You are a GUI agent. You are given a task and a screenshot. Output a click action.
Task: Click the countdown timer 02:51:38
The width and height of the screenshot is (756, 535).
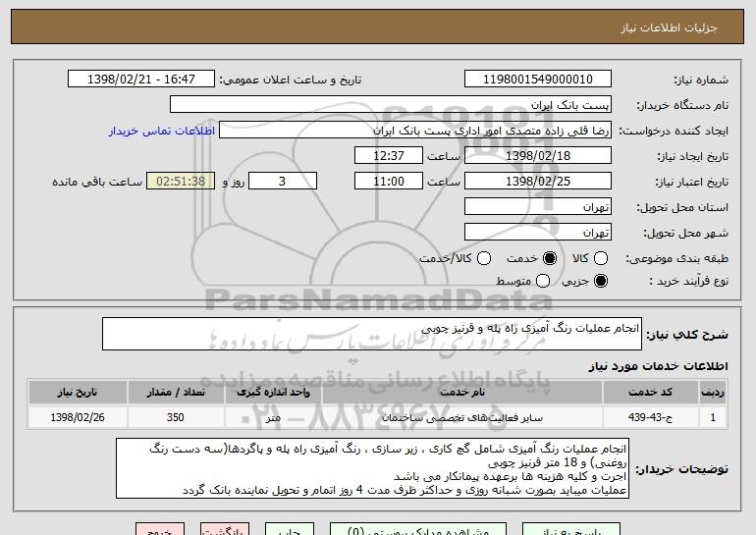[181, 182]
